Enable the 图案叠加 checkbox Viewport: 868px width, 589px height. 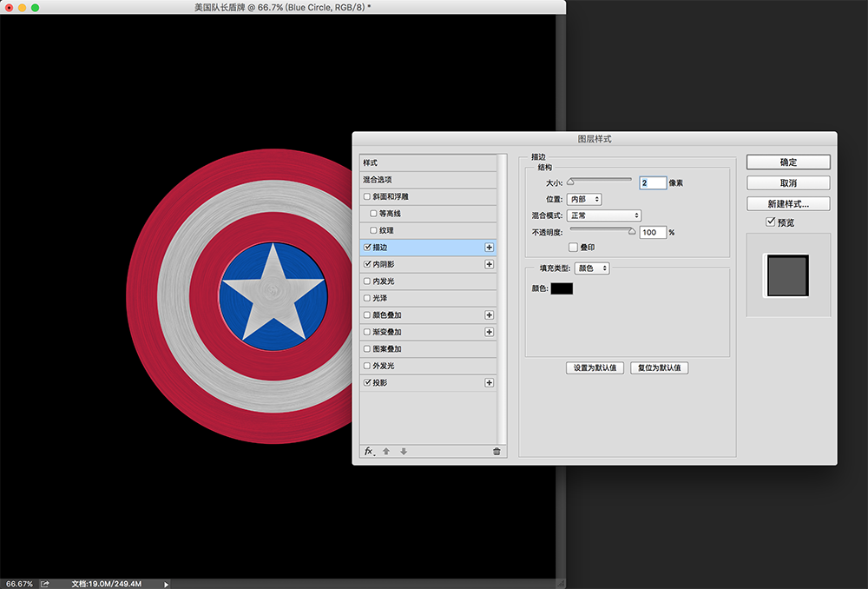tap(367, 349)
